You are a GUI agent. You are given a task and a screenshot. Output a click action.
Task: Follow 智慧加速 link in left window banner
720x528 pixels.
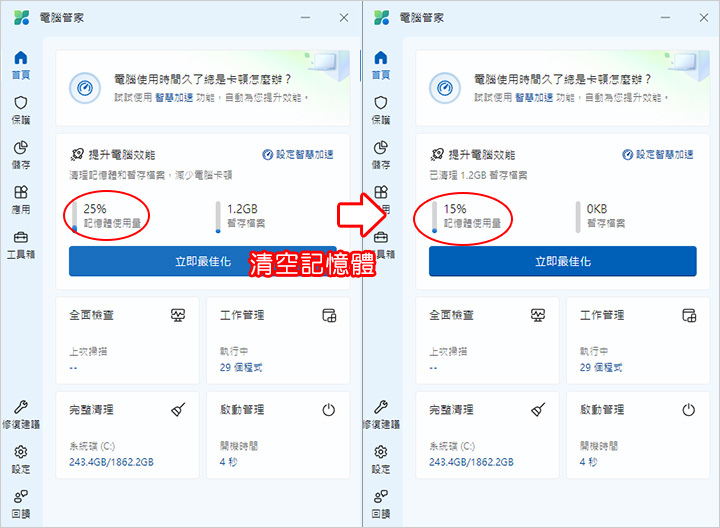pos(174,97)
